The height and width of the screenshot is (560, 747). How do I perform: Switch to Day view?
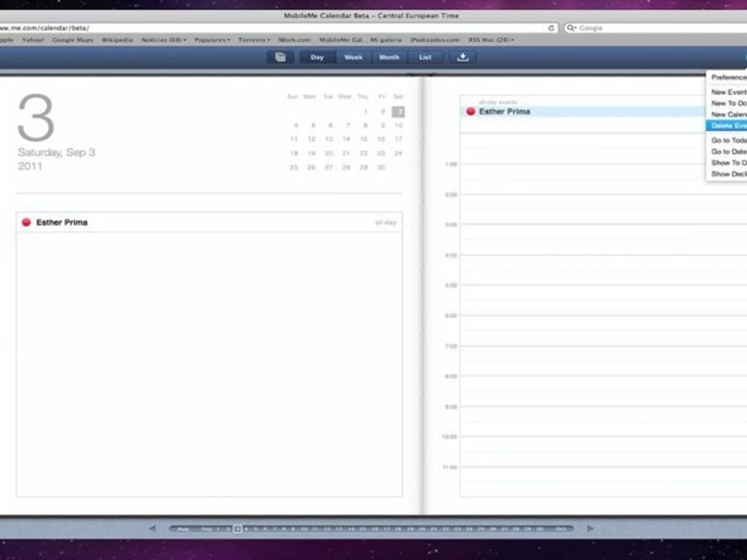tap(317, 57)
